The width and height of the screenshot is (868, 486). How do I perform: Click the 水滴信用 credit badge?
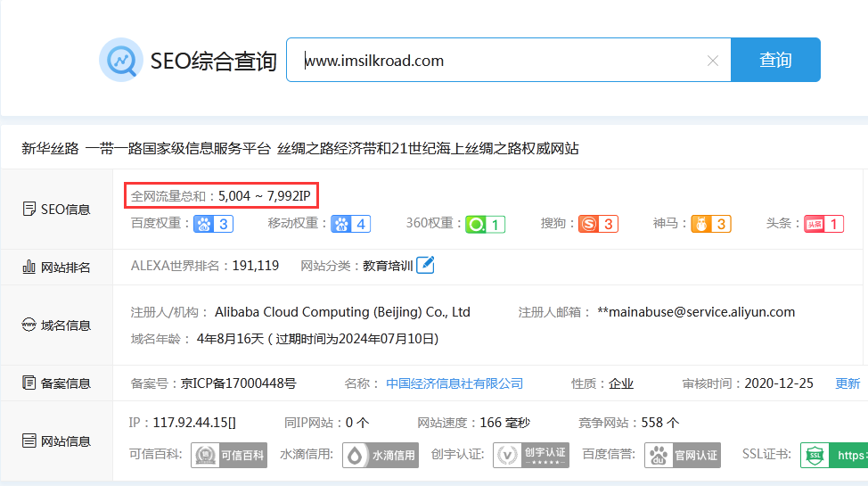381,455
